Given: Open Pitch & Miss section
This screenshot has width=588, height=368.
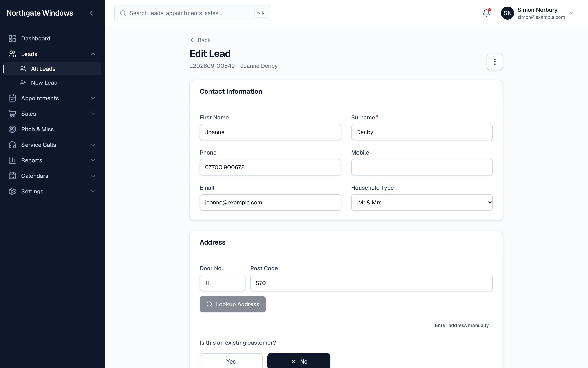Looking at the screenshot, I should coord(52,129).
